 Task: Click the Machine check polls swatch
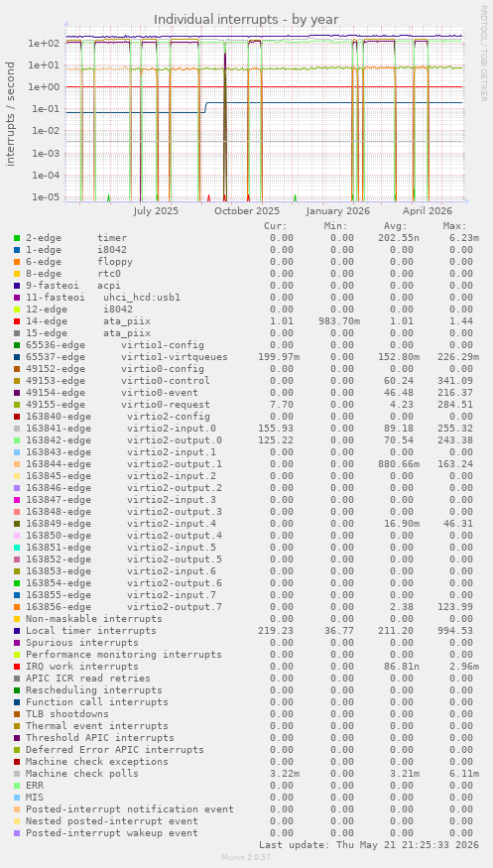[x=17, y=774]
